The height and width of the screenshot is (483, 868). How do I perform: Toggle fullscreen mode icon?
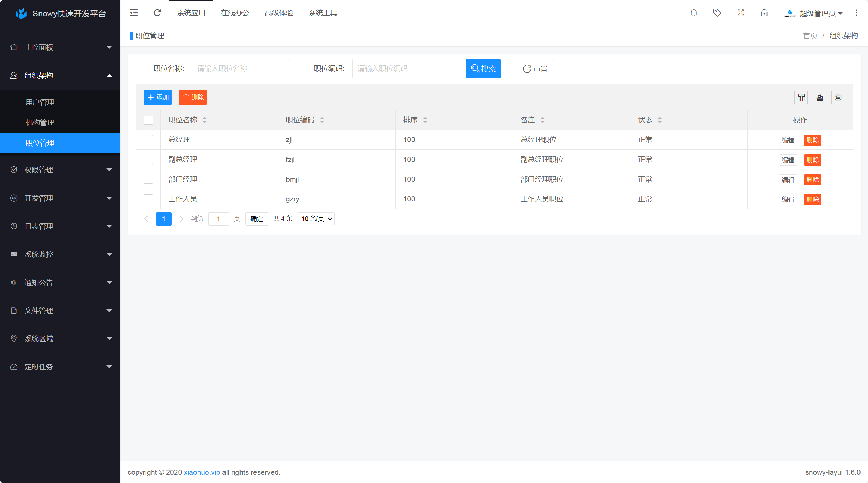pyautogui.click(x=741, y=13)
